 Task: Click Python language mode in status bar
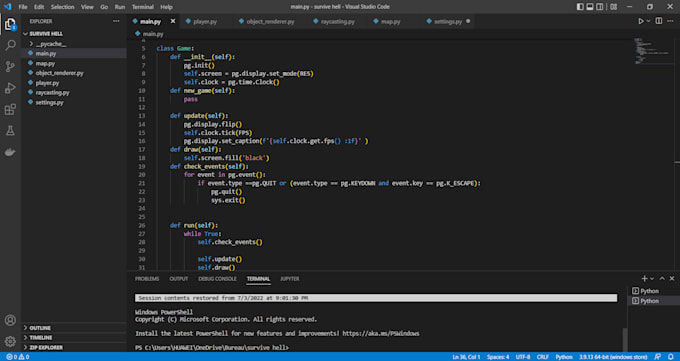(x=564, y=357)
